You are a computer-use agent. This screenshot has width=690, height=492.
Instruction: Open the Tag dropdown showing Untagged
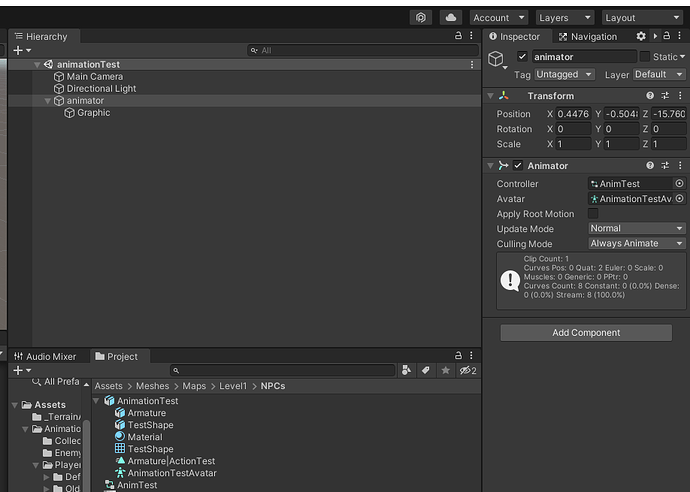[564, 74]
